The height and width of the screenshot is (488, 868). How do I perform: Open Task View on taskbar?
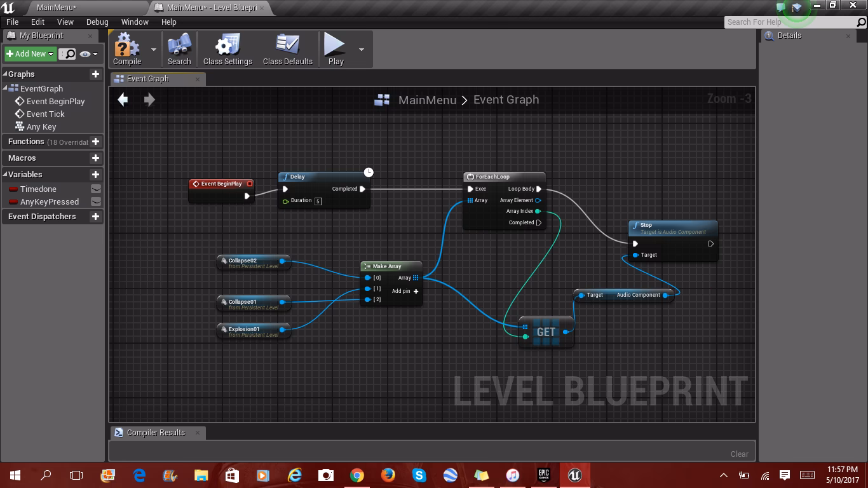click(x=76, y=475)
